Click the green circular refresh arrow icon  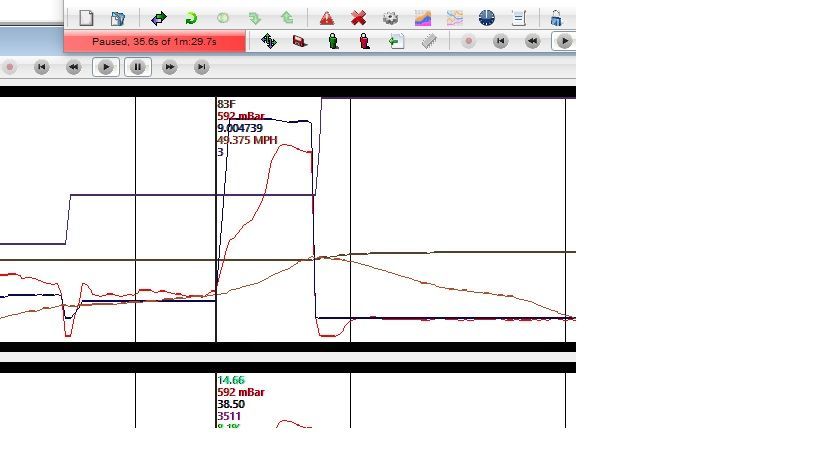pyautogui.click(x=191, y=18)
